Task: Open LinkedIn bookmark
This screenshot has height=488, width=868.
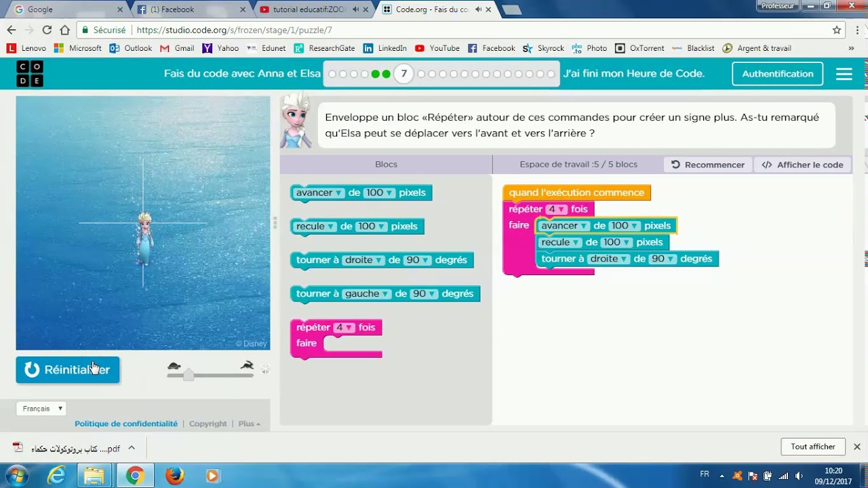Action: tap(384, 48)
